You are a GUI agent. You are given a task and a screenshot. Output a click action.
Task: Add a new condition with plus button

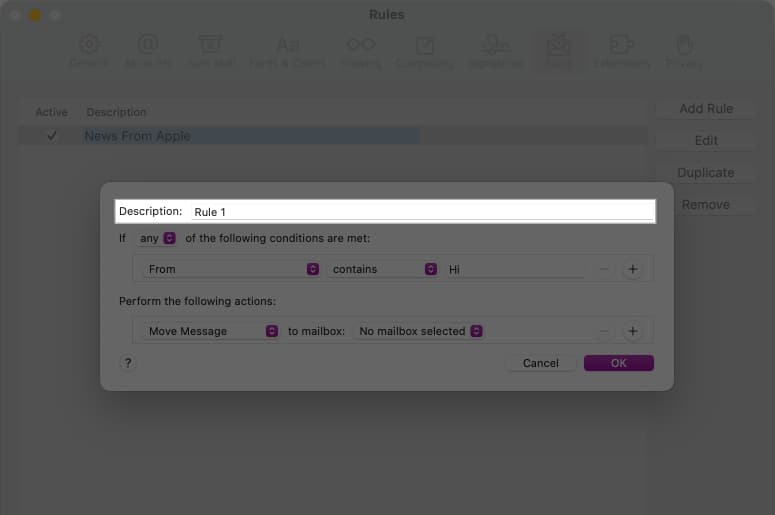coord(633,269)
